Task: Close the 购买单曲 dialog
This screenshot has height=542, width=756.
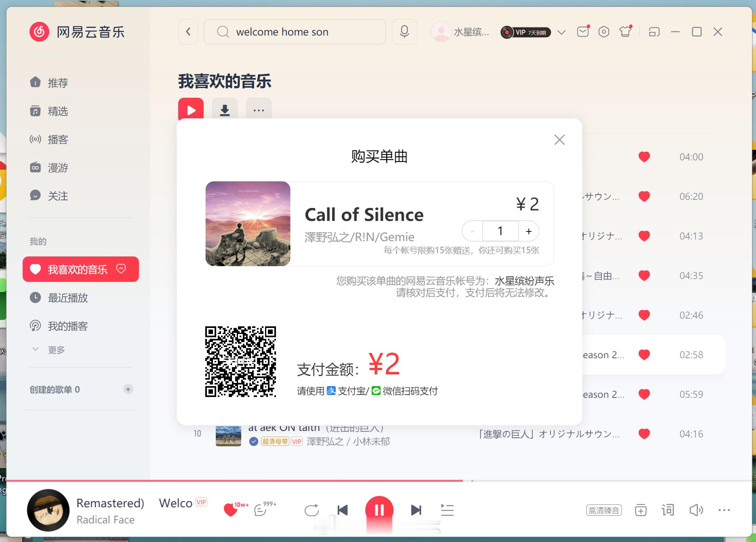Action: point(560,140)
